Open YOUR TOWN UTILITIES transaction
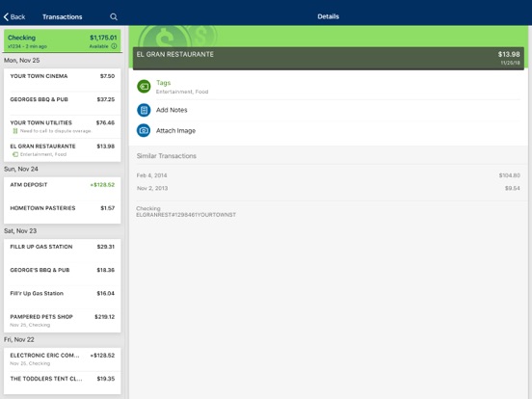The width and height of the screenshot is (532, 399). (63, 126)
